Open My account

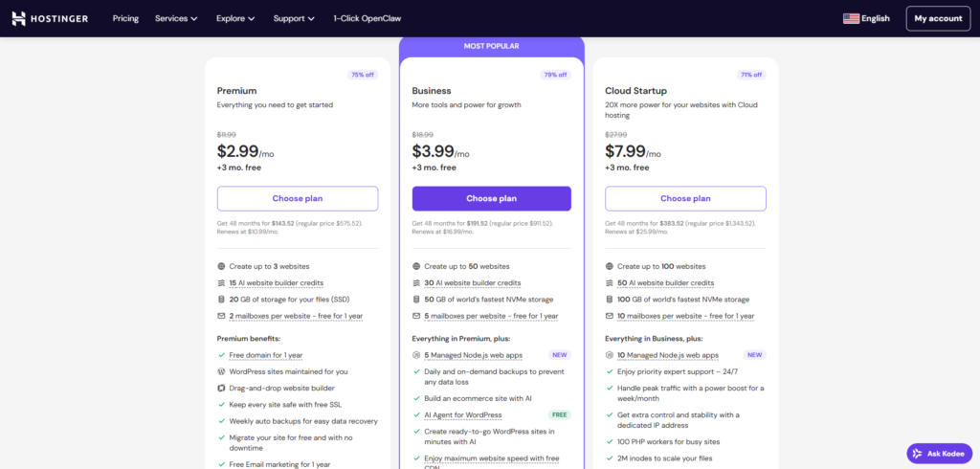pyautogui.click(x=938, y=18)
